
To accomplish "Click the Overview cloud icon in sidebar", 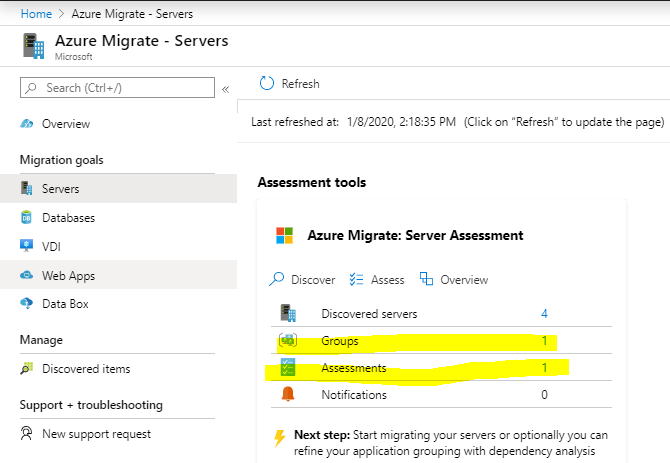I will pos(26,124).
